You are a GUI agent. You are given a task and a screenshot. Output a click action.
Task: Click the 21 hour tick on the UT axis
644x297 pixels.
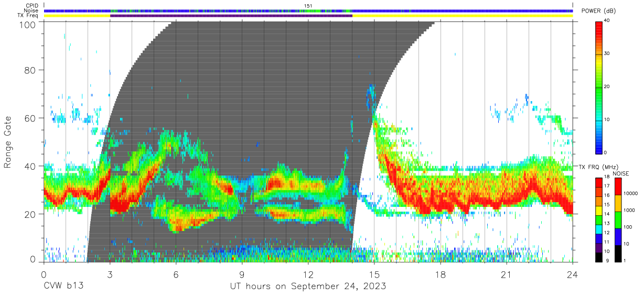point(507,274)
